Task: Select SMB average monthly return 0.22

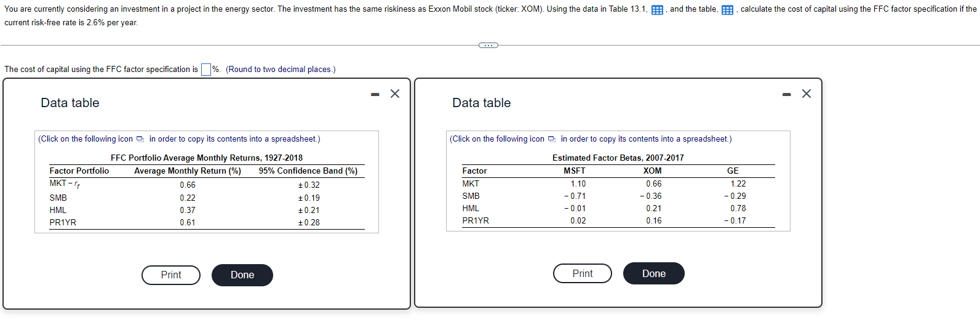Action: pos(188,198)
